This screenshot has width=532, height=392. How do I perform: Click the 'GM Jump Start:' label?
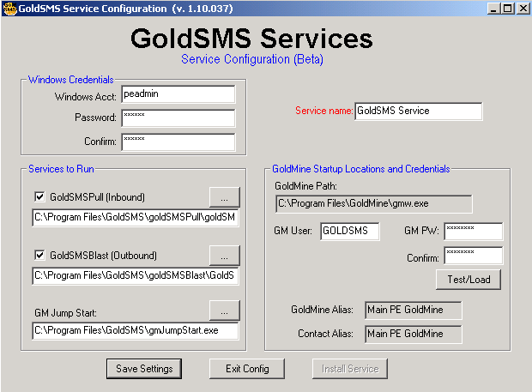[x=65, y=312]
